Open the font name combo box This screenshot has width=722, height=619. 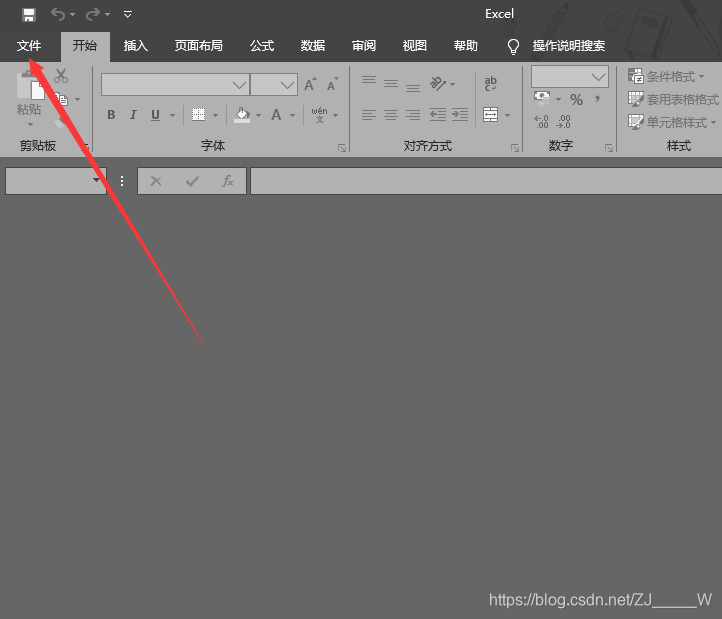(175, 85)
